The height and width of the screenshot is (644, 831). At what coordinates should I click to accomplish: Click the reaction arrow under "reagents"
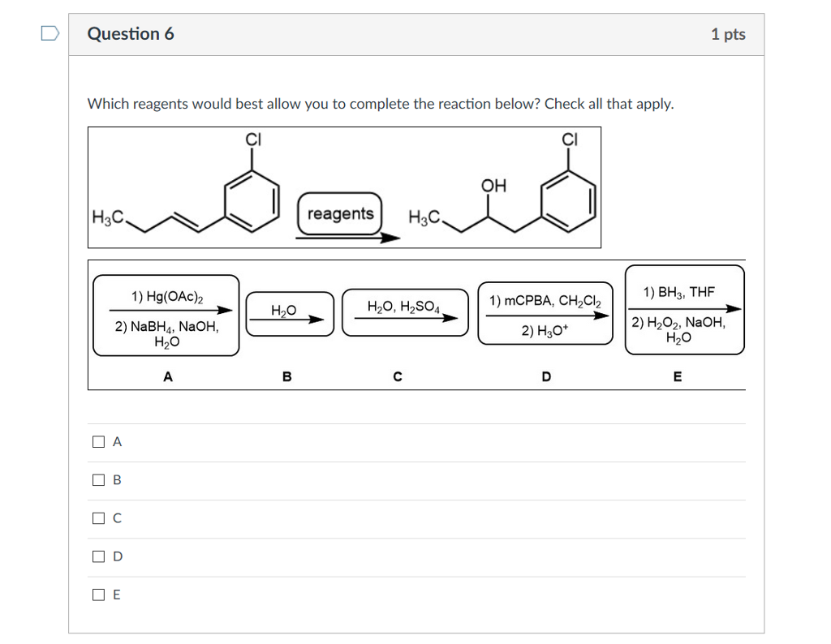[349, 237]
